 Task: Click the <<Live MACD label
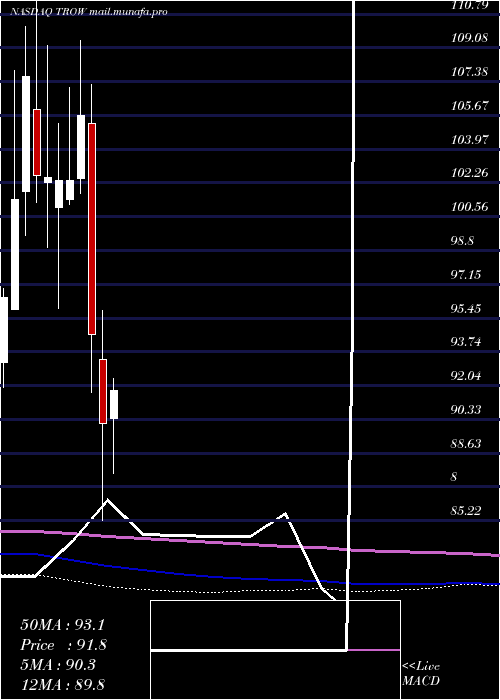[421, 674]
